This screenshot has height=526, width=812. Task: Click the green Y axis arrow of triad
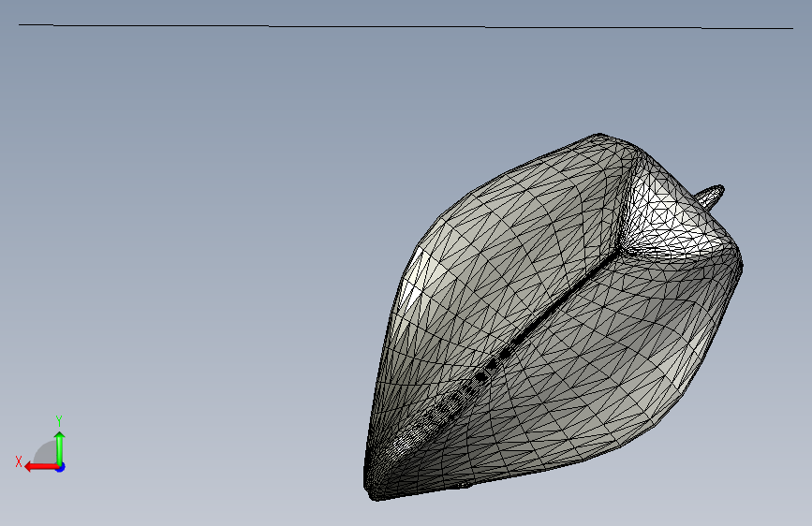[60, 448]
